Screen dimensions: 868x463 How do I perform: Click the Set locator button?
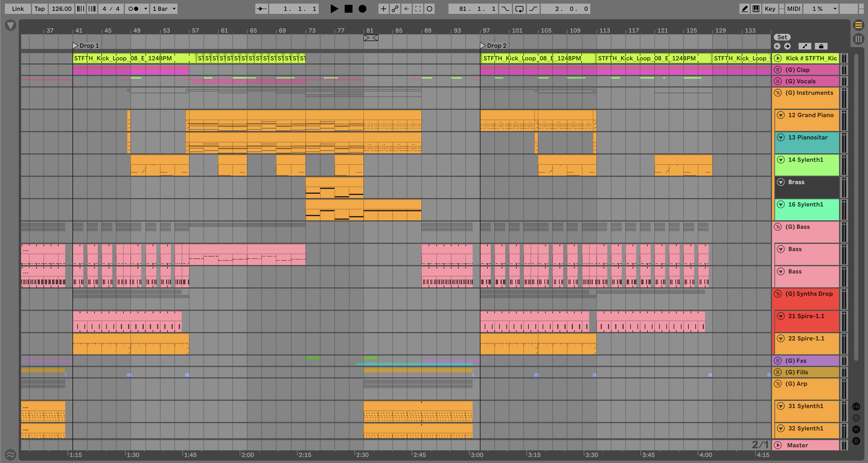pyautogui.click(x=782, y=37)
